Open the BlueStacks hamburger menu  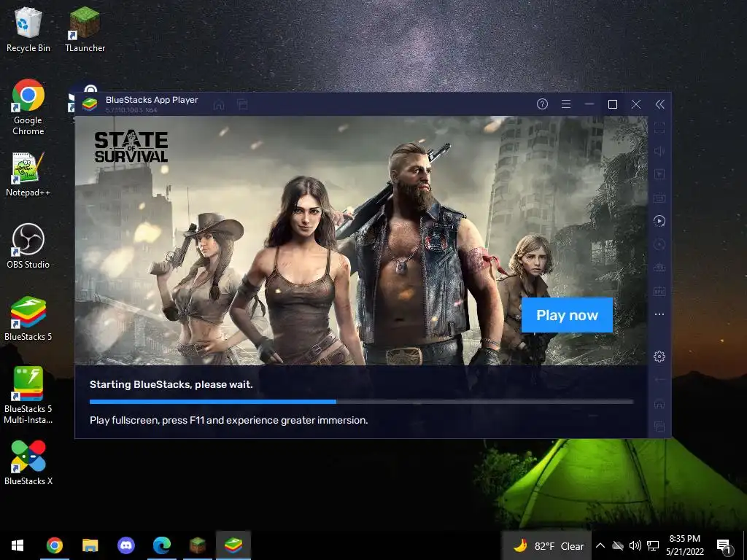coord(566,104)
